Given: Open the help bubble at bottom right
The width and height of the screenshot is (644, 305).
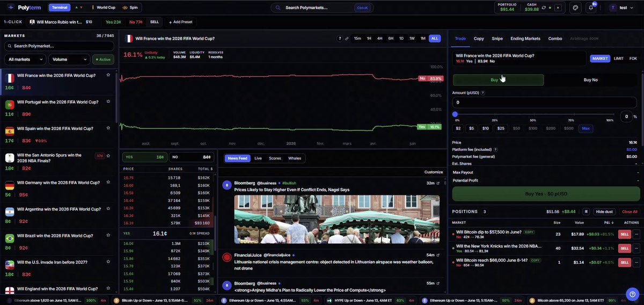Looking at the screenshot, I should point(632,293).
